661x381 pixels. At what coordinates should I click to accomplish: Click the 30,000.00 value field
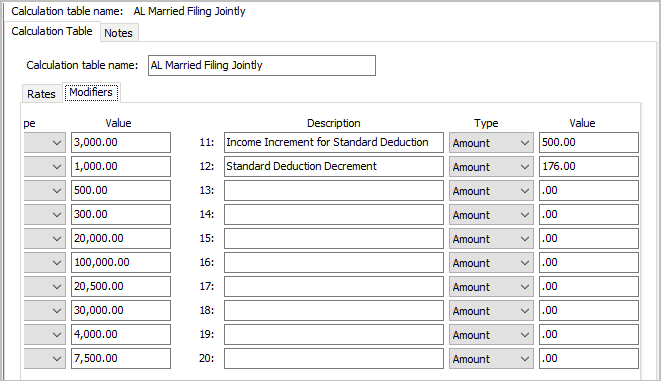(121, 311)
